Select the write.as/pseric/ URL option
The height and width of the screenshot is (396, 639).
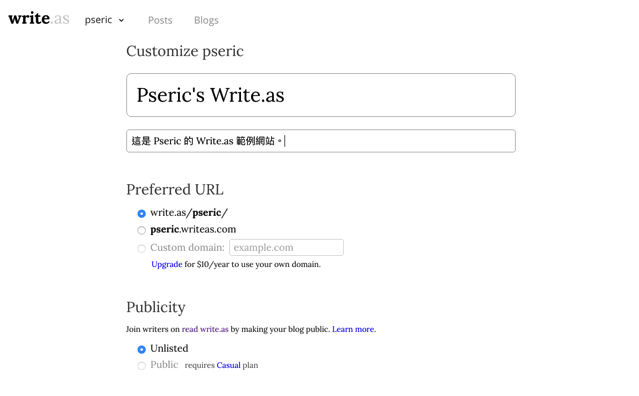coord(141,213)
